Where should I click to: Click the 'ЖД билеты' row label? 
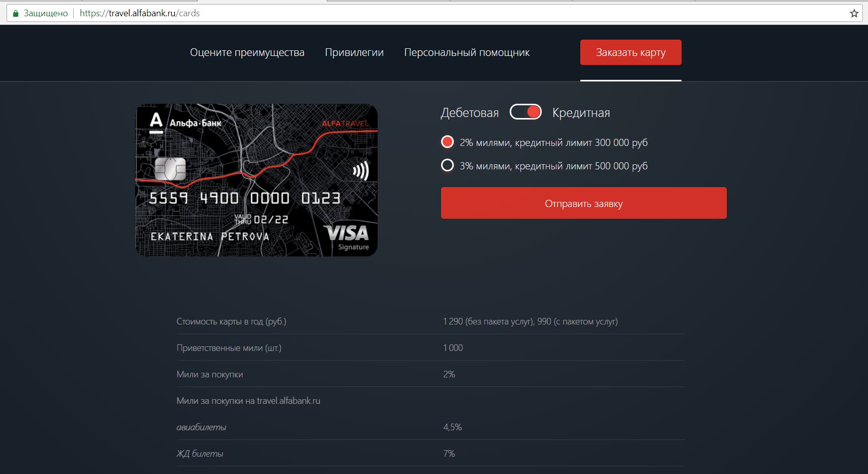(x=200, y=454)
